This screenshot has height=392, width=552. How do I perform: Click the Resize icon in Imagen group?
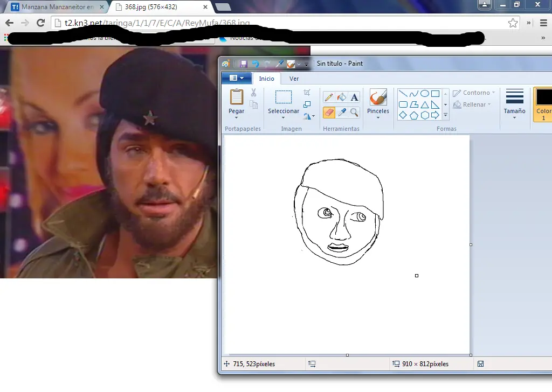307,104
